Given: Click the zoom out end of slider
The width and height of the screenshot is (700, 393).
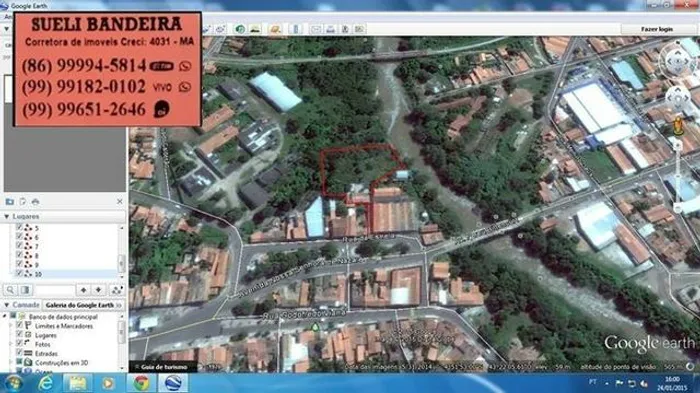Looking at the screenshot, I should coord(678,207).
